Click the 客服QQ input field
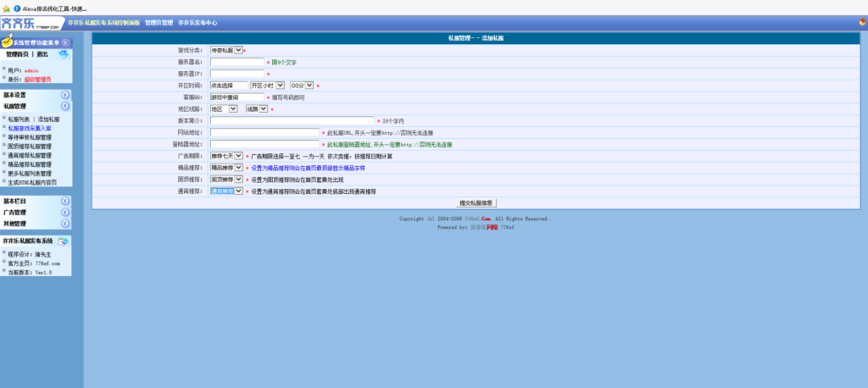This screenshot has width=868, height=388. click(237, 97)
